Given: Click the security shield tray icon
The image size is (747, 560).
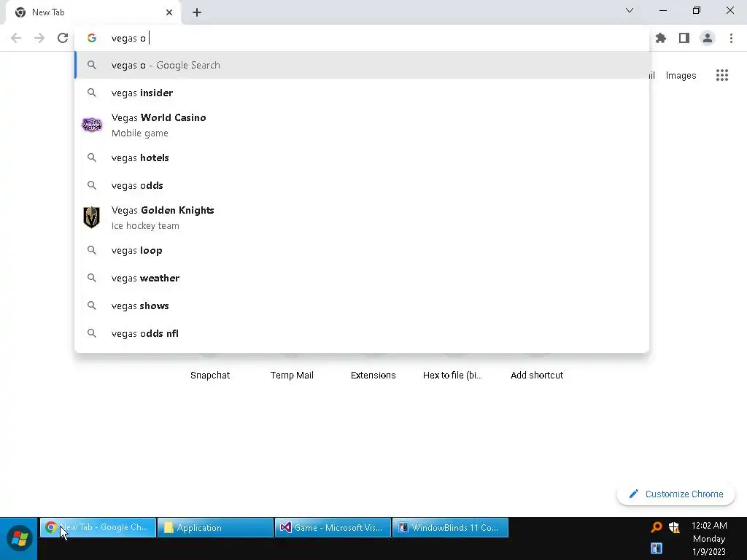Looking at the screenshot, I should point(674,526).
